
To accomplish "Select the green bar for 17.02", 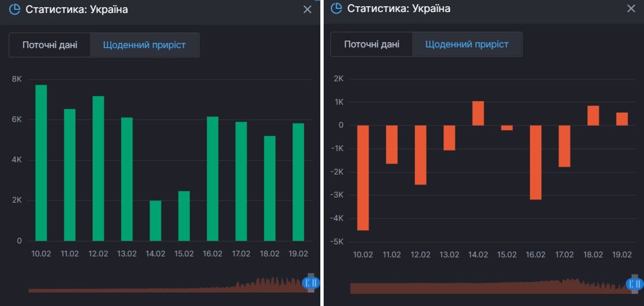I will tap(241, 181).
